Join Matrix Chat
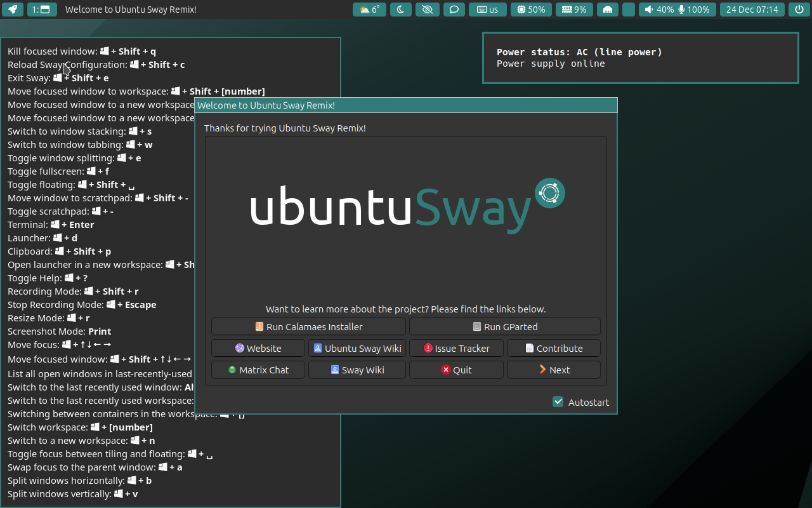This screenshot has height=508, width=812. 258,370
